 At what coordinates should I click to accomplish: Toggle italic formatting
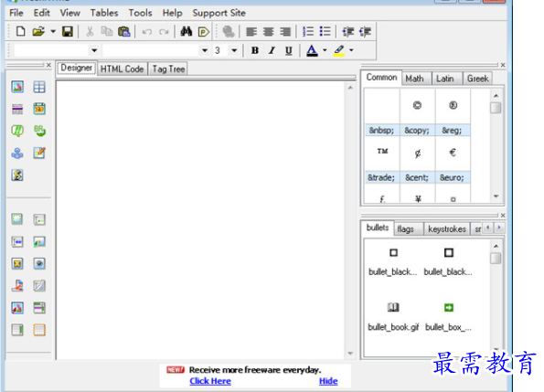[272, 50]
